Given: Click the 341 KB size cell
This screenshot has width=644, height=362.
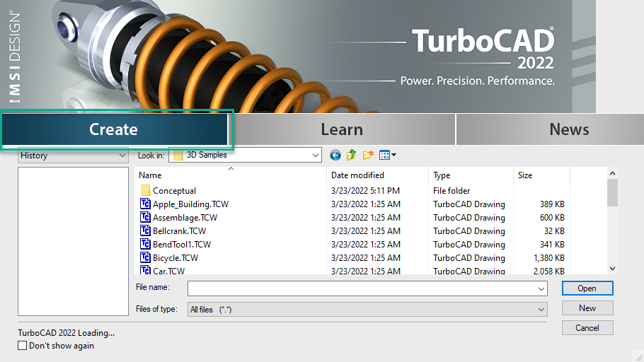Looking at the screenshot, I should coord(552,244).
